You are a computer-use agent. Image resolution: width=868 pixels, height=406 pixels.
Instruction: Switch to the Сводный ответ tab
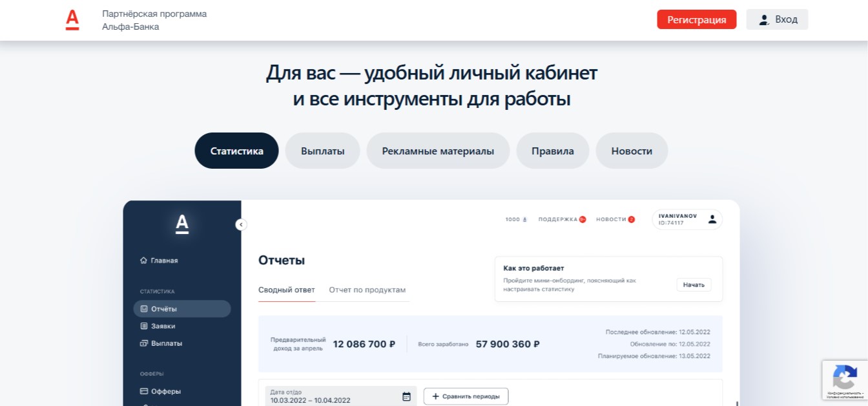pyautogui.click(x=287, y=290)
